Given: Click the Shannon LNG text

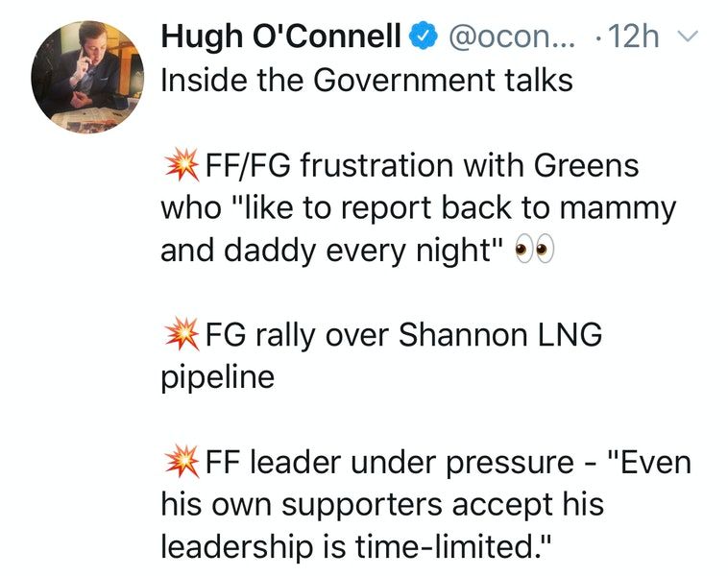Looking at the screenshot, I should point(500,334).
